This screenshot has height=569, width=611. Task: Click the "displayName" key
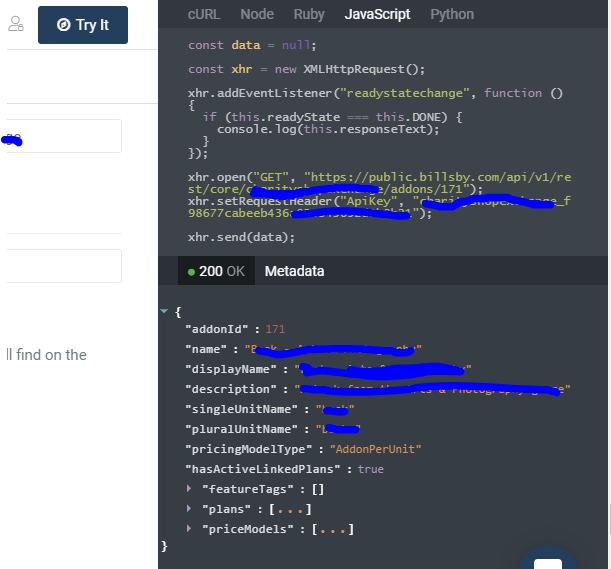pos(231,369)
